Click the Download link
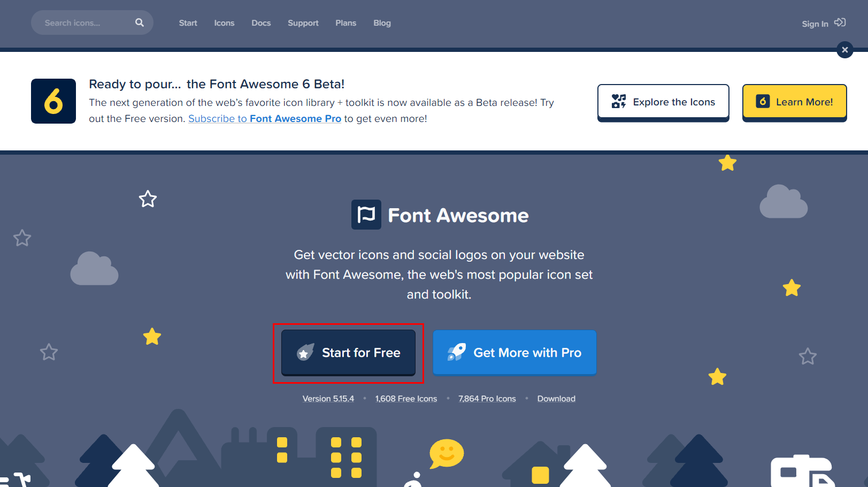Screen dimensions: 868x487 point(556,398)
